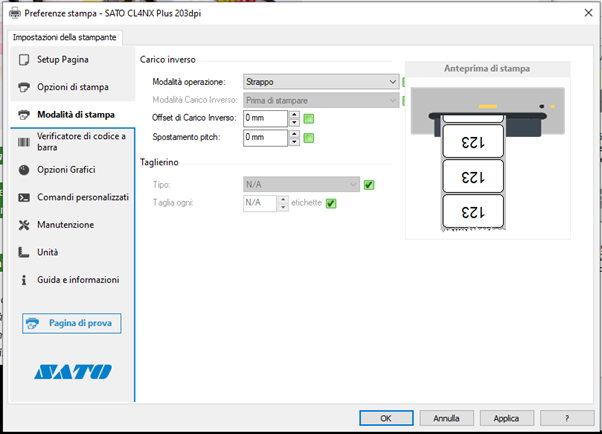The image size is (602, 434).
Task: Click the barcode icon for Verificatore
Action: pyautogui.click(x=24, y=142)
